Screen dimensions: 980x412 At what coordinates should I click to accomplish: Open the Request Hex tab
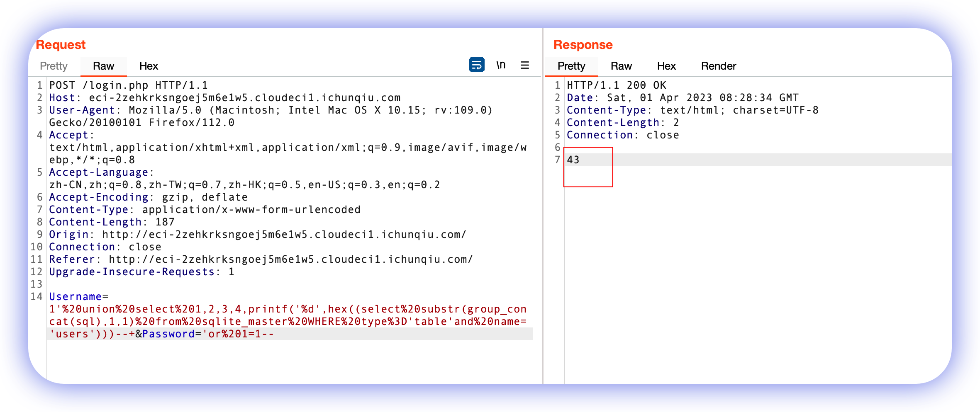point(149,66)
